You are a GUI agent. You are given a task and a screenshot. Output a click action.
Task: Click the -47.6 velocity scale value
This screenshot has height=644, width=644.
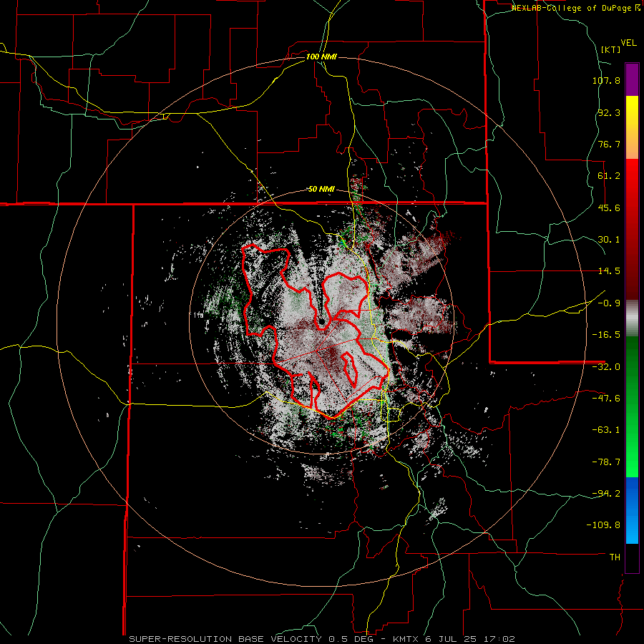[x=606, y=399]
